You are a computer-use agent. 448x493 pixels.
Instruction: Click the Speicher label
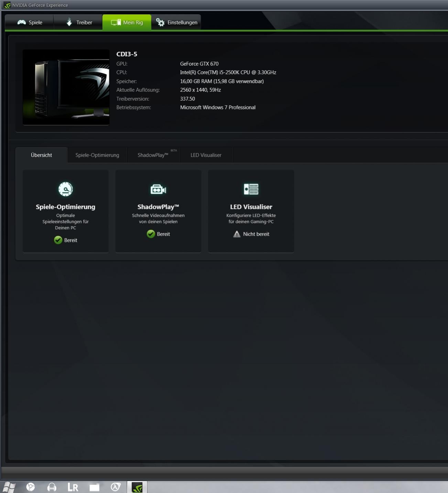pos(127,81)
